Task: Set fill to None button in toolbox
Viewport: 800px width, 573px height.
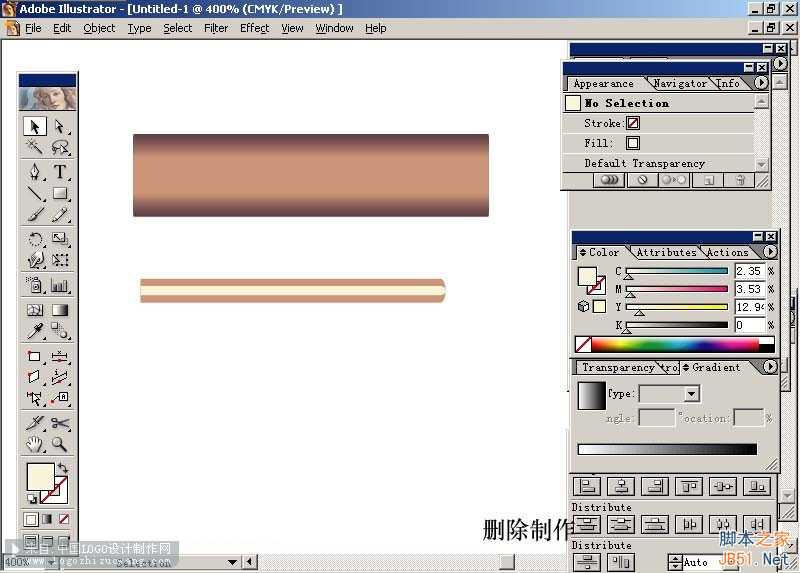Action: click(63, 519)
